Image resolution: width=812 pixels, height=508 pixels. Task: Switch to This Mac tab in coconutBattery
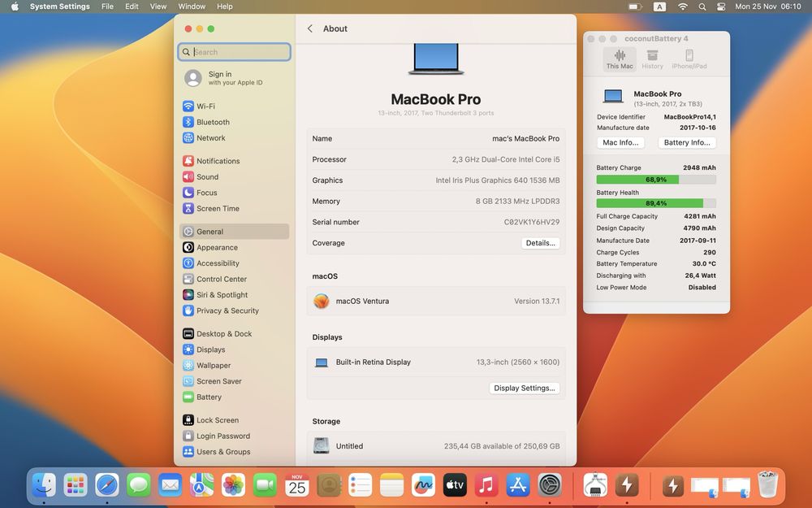(620, 59)
